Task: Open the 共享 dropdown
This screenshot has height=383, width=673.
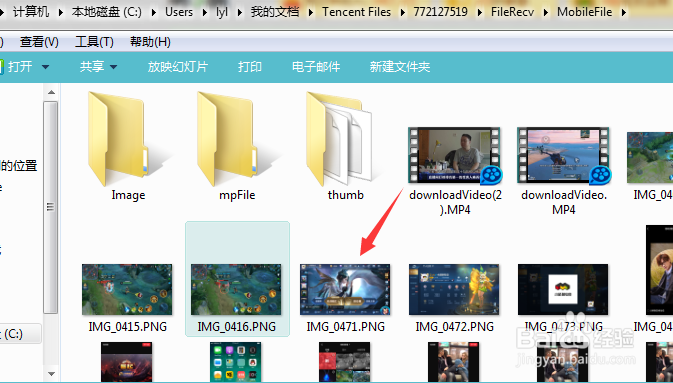Action: (98, 67)
